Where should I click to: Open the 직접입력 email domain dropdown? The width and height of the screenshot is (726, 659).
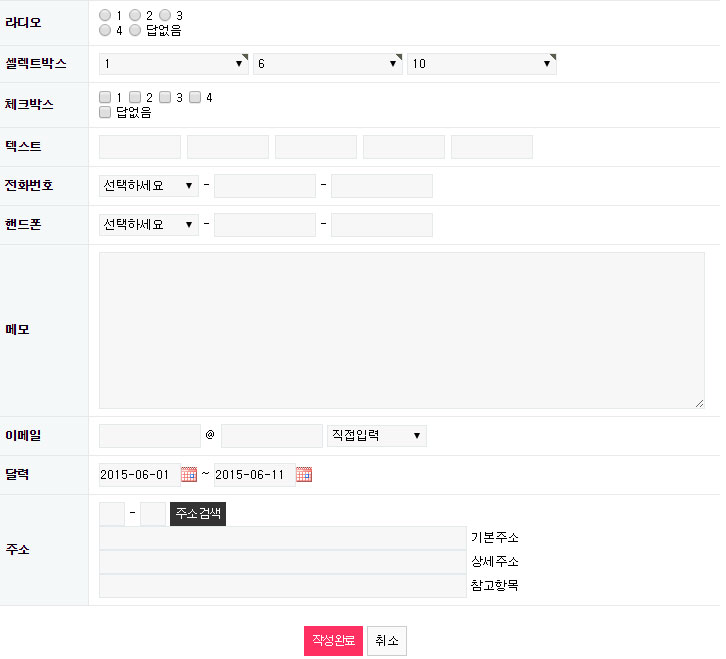pos(377,436)
